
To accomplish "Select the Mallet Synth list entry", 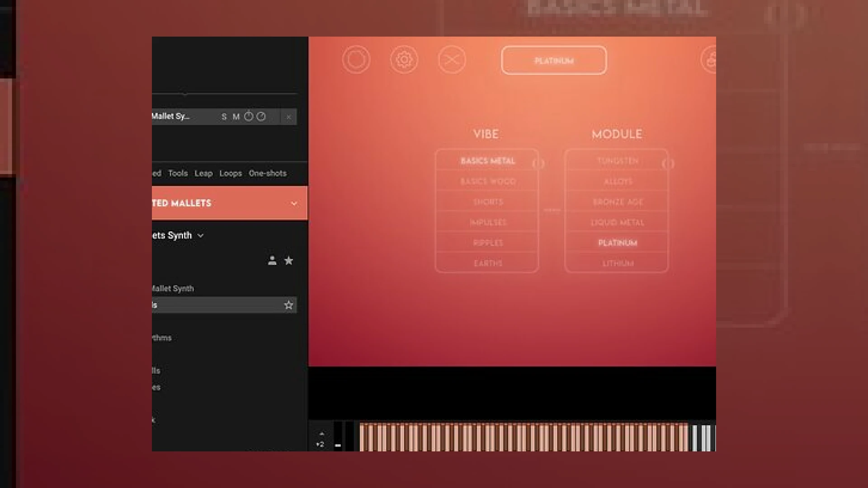I will pos(172,288).
